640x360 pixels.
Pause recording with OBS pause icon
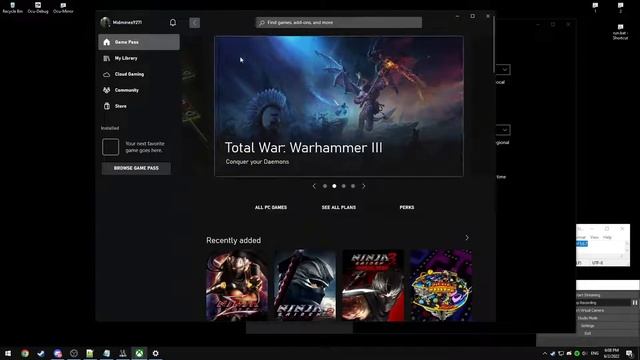(x=635, y=303)
